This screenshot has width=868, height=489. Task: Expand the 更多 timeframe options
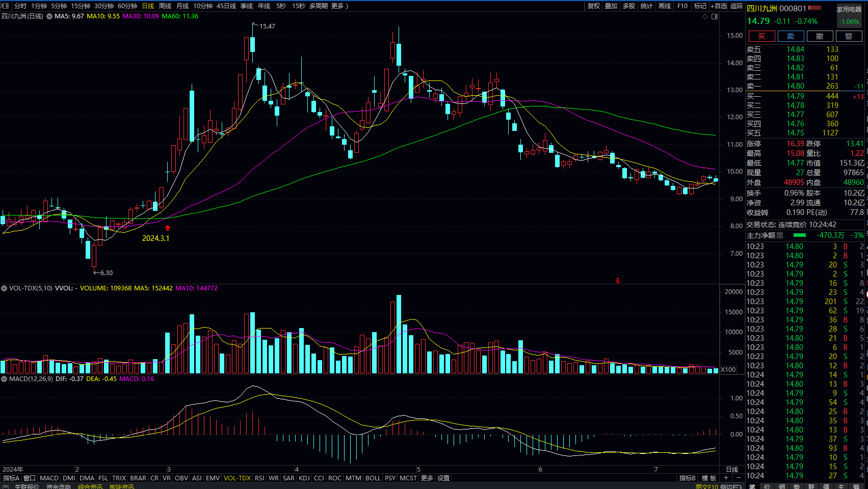339,6
